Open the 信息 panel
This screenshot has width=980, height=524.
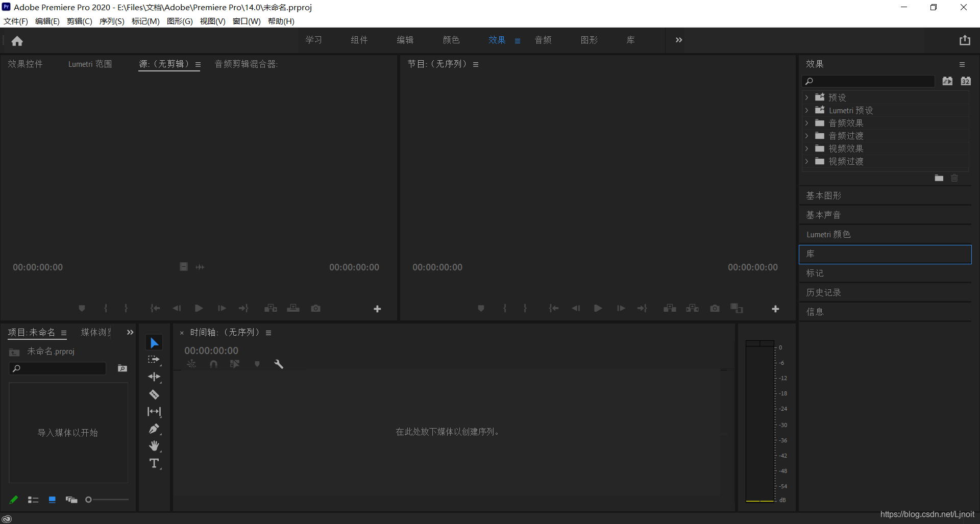885,312
